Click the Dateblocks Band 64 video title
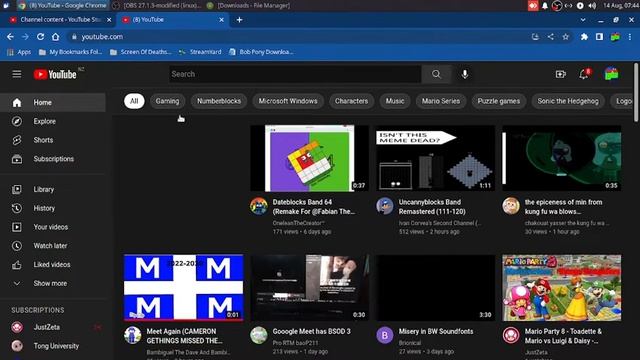Screen dimensions: 640x360 [314, 207]
